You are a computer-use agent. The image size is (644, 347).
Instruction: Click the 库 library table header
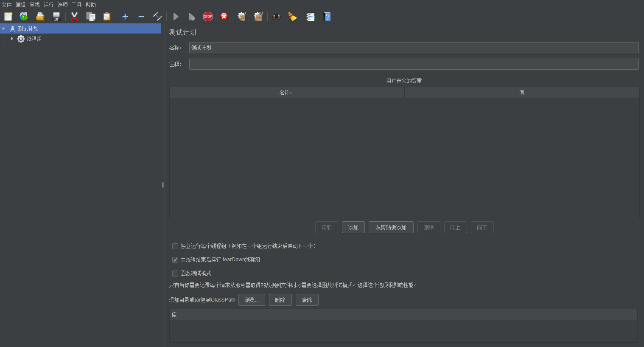(x=403, y=315)
